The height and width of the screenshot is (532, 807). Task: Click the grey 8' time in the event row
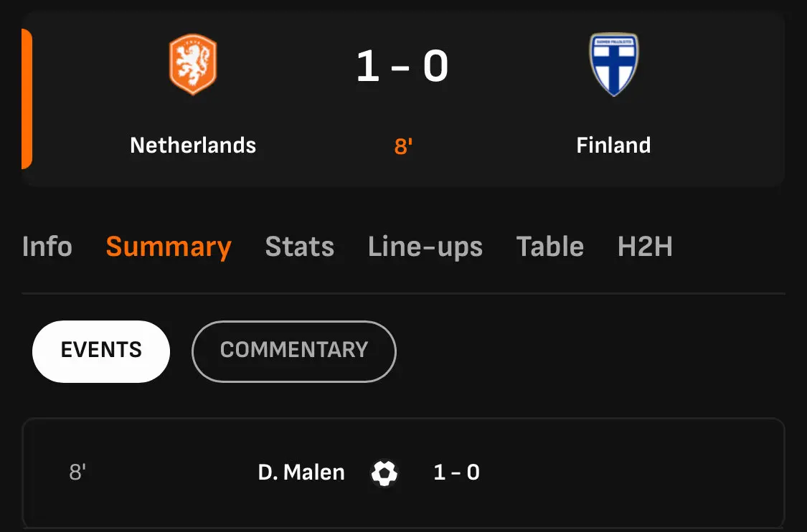[77, 472]
